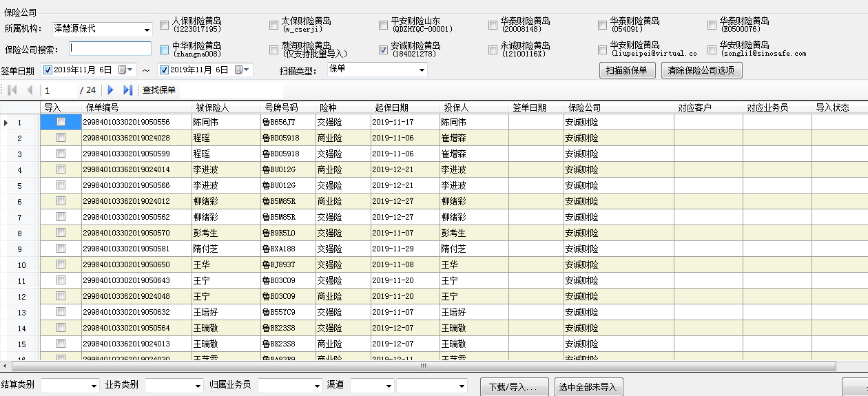Toggle 华安财险黄岛 songlil checkbox

(x=712, y=50)
